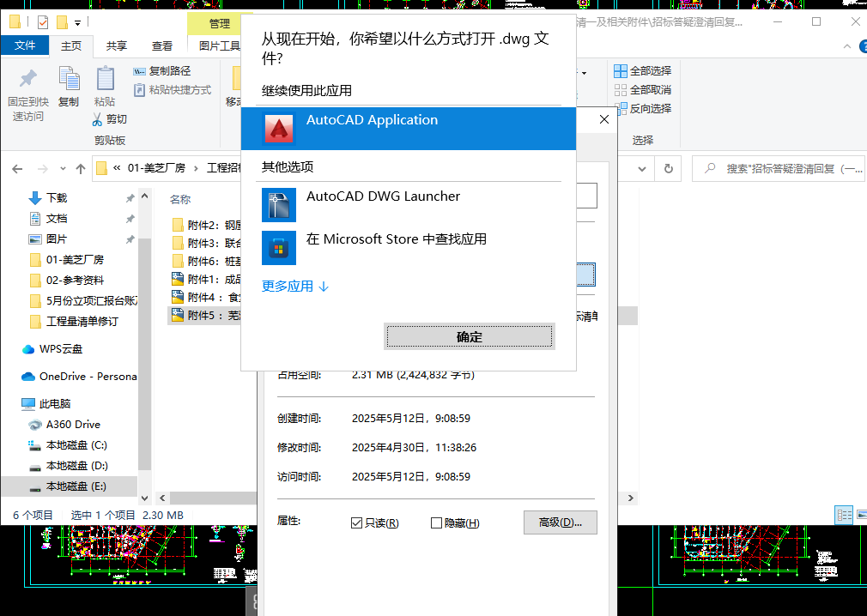Refresh the current folder view
The image size is (867, 616).
coord(669,168)
